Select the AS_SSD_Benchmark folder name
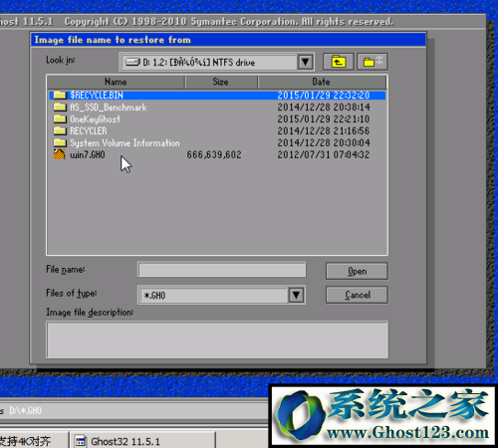The width and height of the screenshot is (498, 448). pyautogui.click(x=109, y=108)
